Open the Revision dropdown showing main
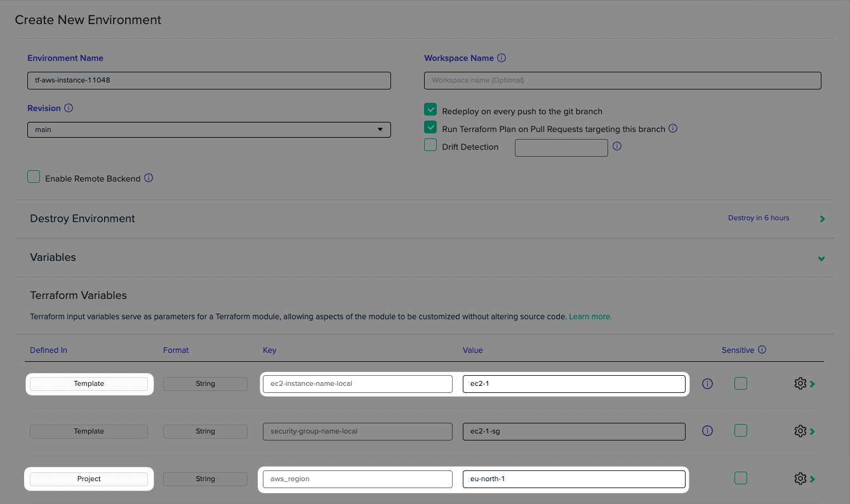This screenshot has height=504, width=850. click(208, 129)
